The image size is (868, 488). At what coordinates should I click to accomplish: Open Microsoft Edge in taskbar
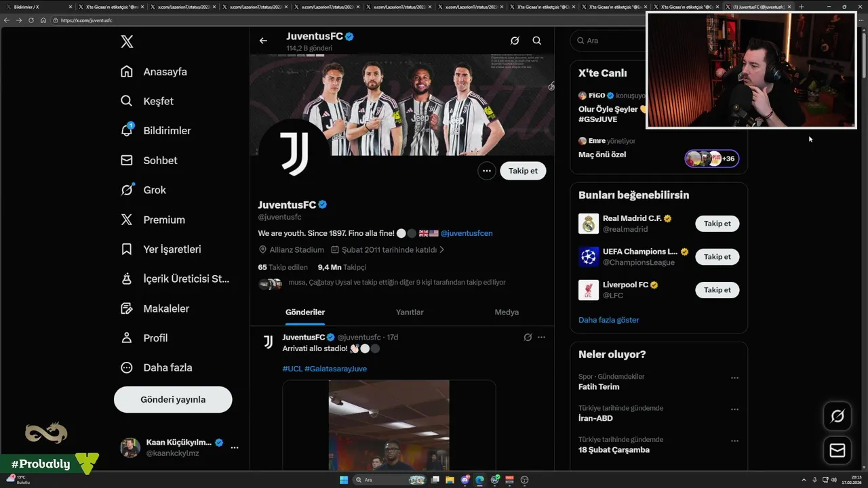pos(479,480)
